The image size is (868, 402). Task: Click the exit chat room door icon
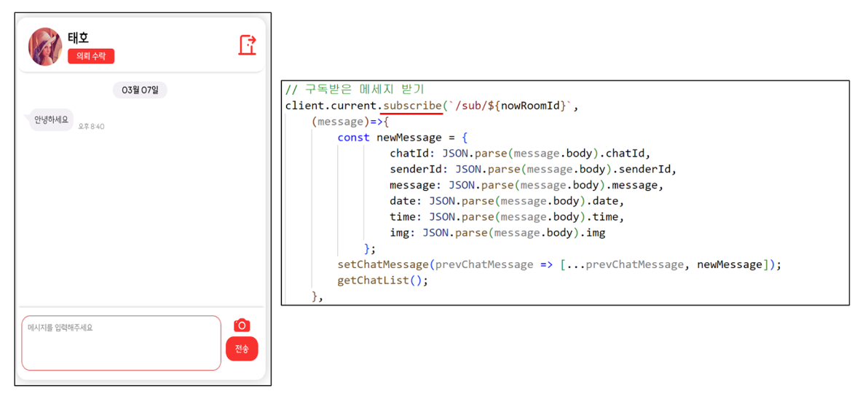(248, 45)
